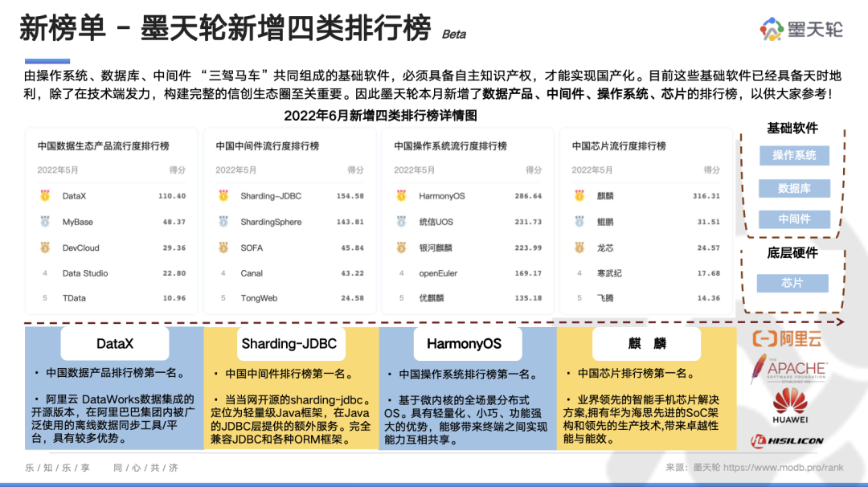The height and width of the screenshot is (487, 868).
Task: Click the HiSilicon logo
Action: point(787,441)
